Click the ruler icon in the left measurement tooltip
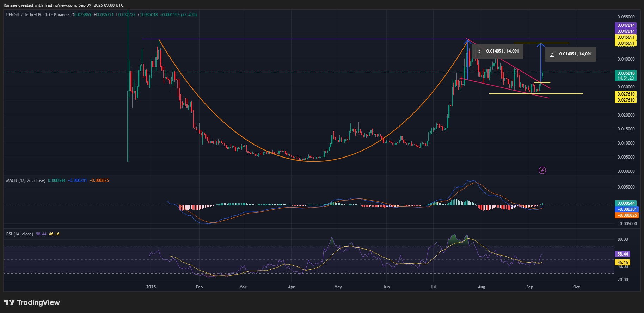Viewport: 644px width, 313px height. 479,51
